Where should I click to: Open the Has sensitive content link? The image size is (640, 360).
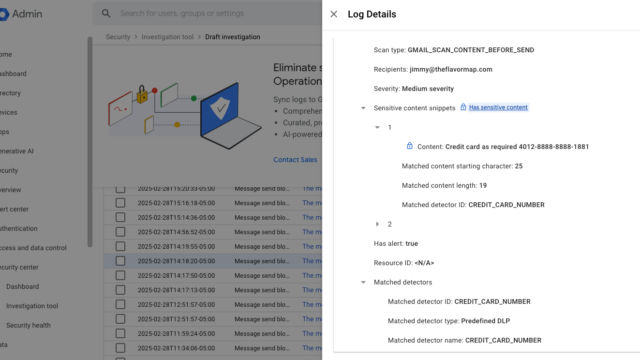[498, 108]
